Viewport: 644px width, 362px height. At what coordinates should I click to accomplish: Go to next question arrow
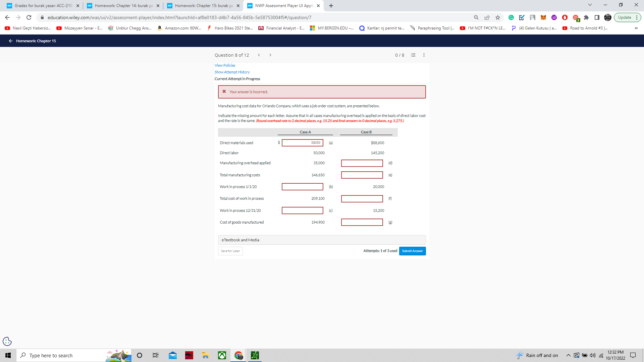[x=270, y=55]
